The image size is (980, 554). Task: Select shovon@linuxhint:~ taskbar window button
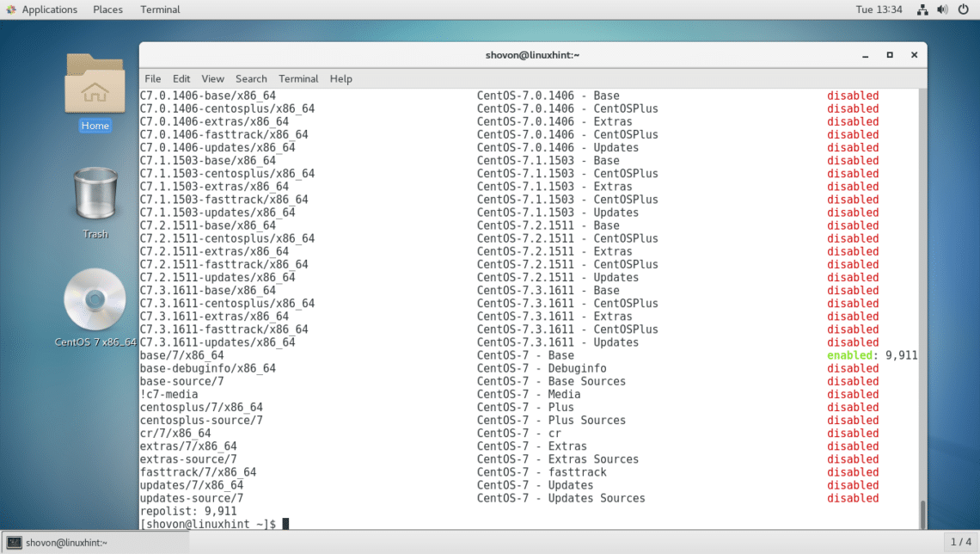[60, 542]
